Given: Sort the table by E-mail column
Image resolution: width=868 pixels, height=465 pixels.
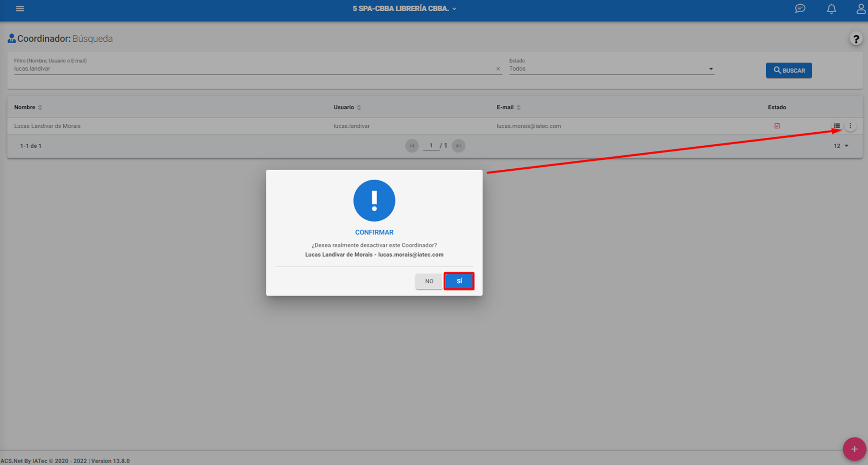Looking at the screenshot, I should pyautogui.click(x=509, y=107).
